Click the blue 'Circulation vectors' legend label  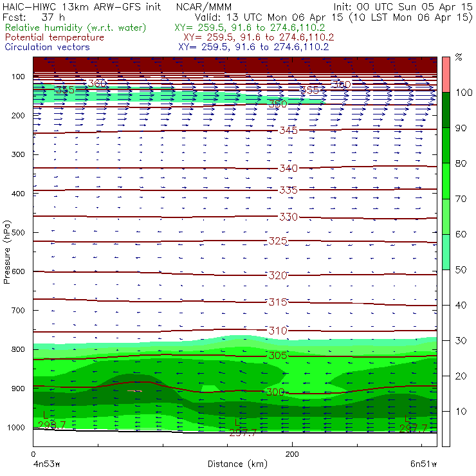[x=48, y=47]
